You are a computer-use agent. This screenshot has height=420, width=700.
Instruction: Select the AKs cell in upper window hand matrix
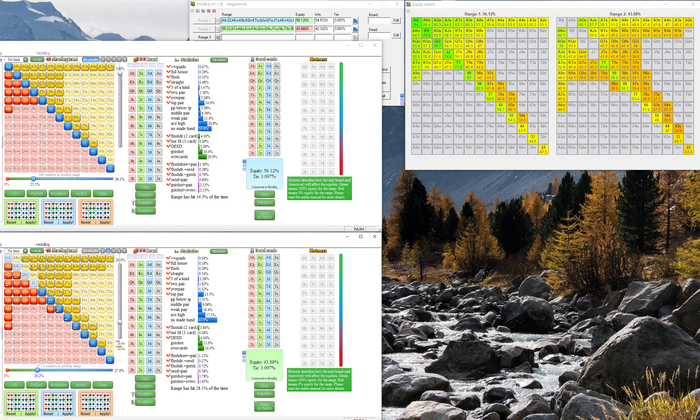[17, 67]
